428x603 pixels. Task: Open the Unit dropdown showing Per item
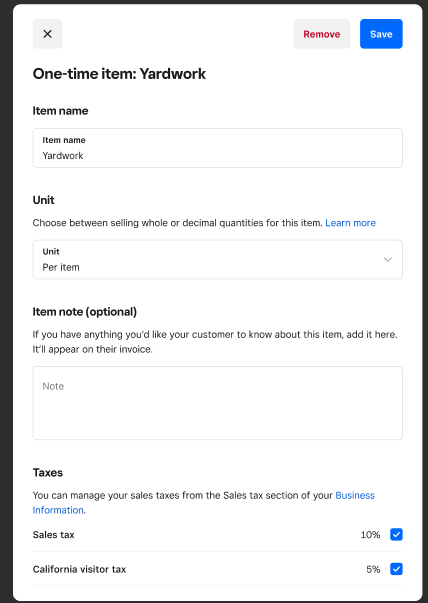pyautogui.click(x=218, y=260)
